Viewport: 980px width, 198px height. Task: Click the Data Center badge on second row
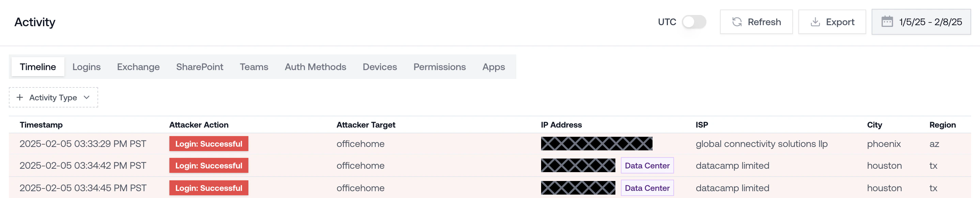pyautogui.click(x=647, y=166)
